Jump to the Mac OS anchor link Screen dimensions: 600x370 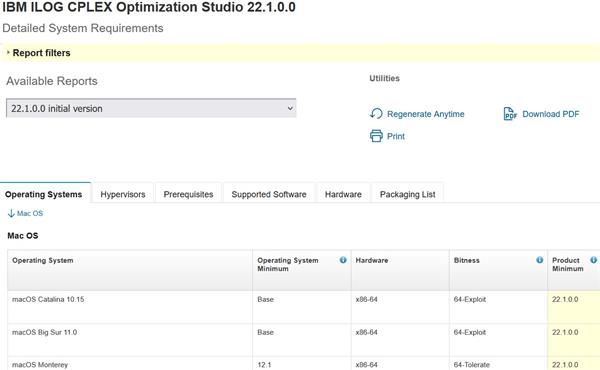coord(30,214)
